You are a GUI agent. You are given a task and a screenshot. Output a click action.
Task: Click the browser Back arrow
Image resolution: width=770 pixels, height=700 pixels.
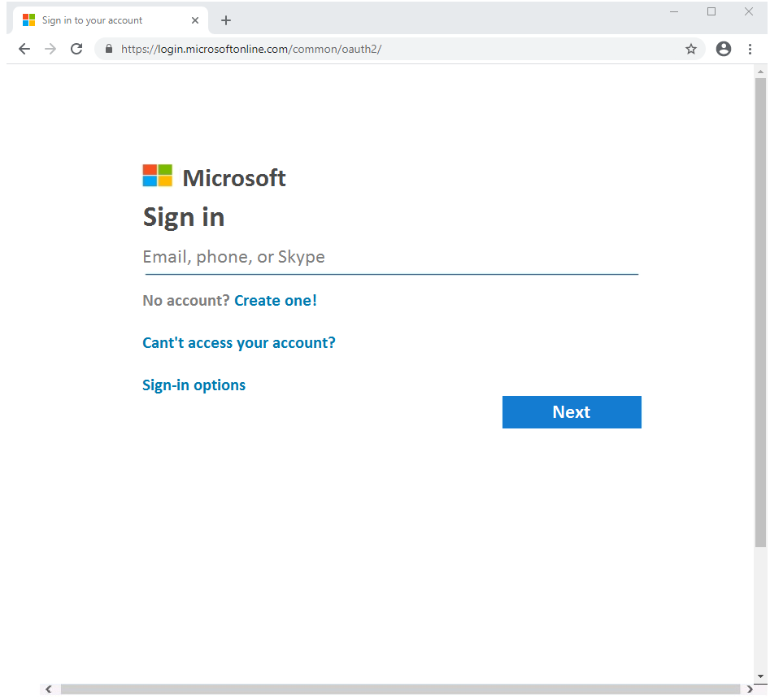24,49
